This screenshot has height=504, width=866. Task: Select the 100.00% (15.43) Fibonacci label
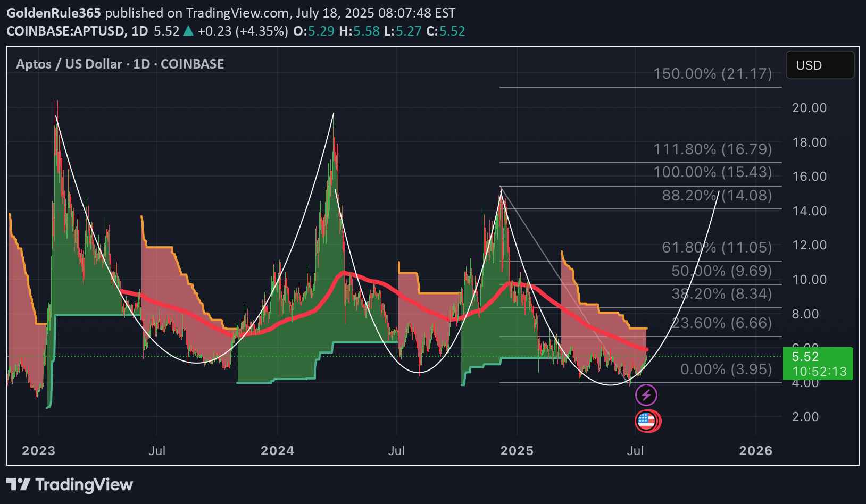(x=713, y=172)
